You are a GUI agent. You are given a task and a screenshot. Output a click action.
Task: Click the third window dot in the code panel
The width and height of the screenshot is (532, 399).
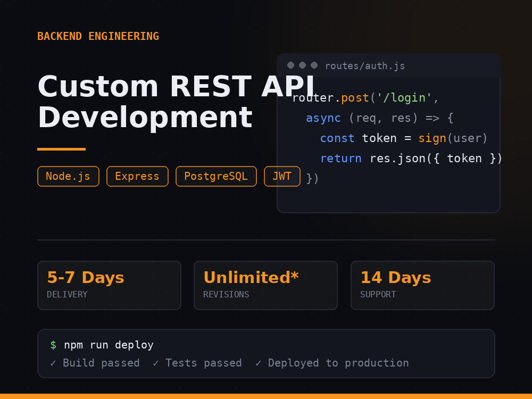tap(314, 65)
